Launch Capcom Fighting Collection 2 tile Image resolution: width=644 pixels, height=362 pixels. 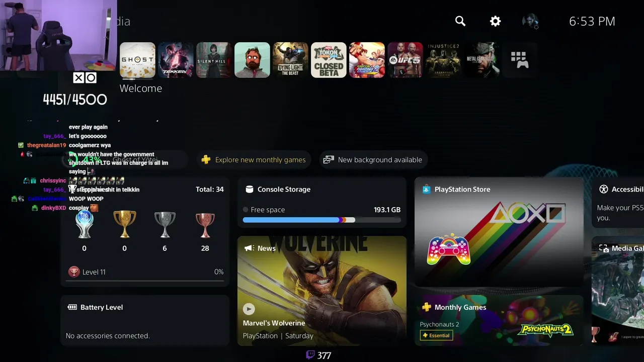pyautogui.click(x=367, y=60)
